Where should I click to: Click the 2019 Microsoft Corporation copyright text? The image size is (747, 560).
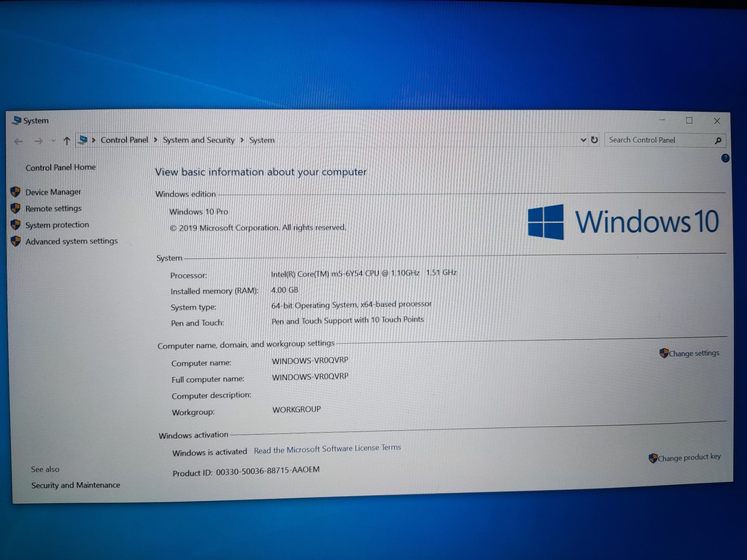(258, 227)
